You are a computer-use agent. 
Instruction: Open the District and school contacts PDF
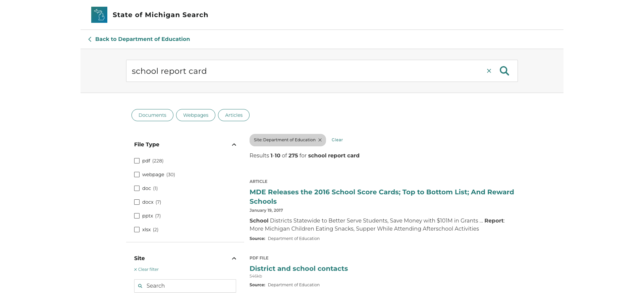click(x=299, y=268)
